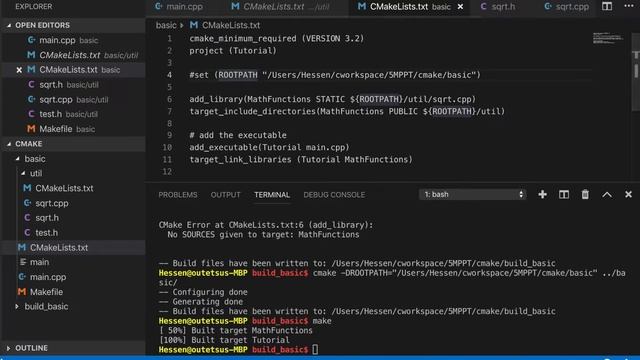
Task: Expand the OUTLINE section
Action: [9, 348]
